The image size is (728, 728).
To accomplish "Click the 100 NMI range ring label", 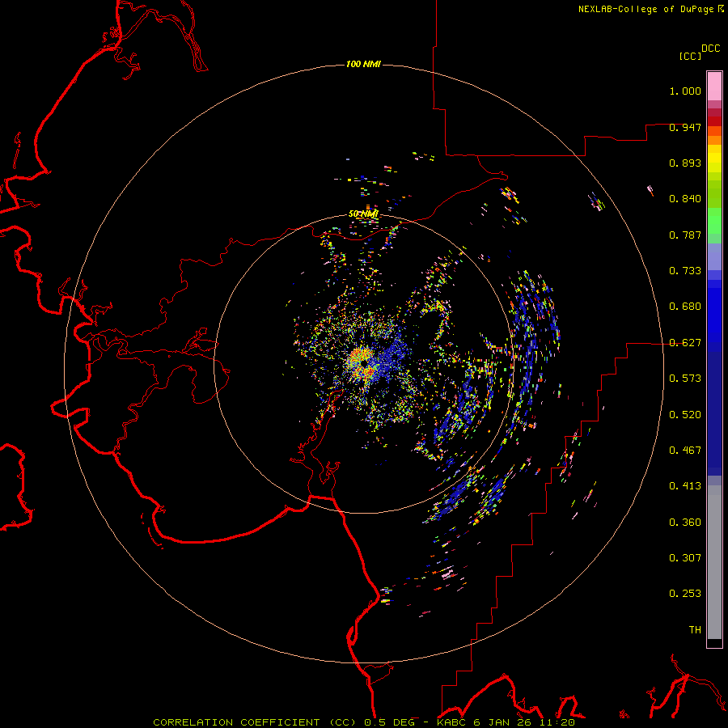I will 363,64.
